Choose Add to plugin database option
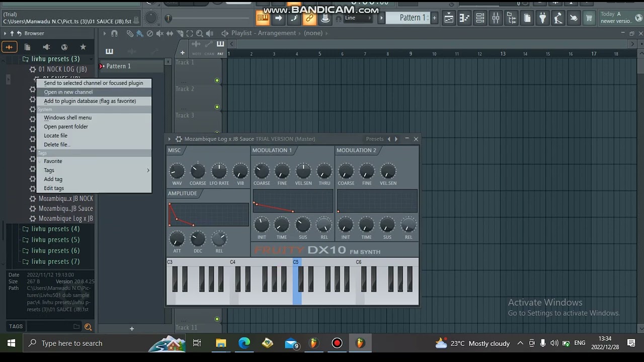644x362 pixels. [94, 101]
